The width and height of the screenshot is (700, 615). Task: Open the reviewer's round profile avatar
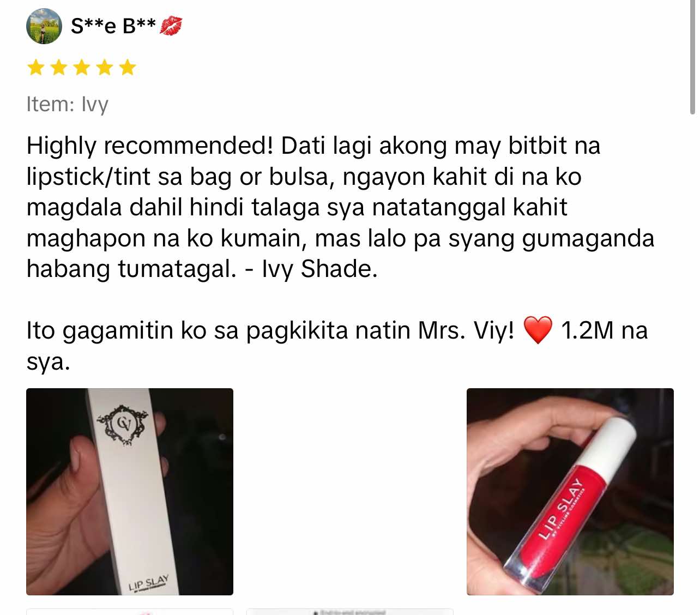[44, 26]
